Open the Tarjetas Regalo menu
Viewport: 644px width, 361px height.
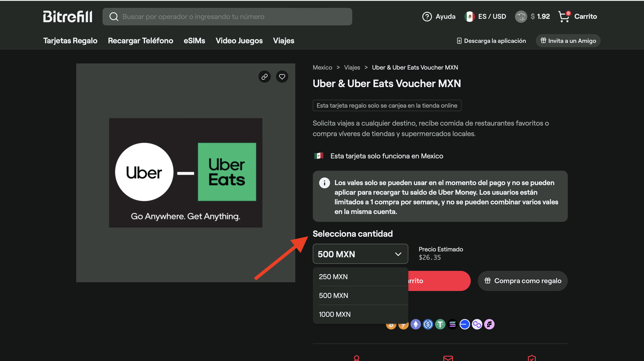pyautogui.click(x=70, y=41)
